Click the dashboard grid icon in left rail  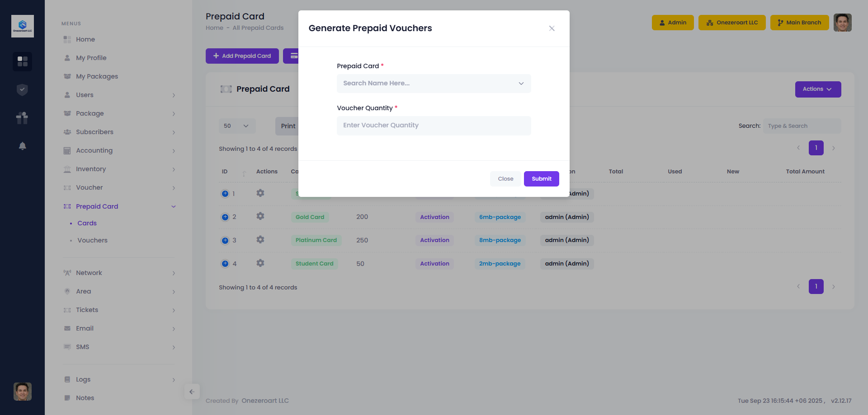22,61
